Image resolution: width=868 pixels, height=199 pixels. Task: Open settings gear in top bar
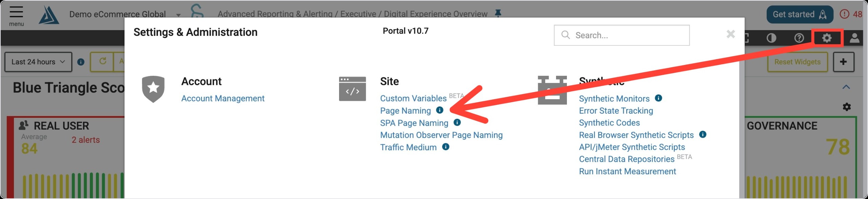(827, 38)
